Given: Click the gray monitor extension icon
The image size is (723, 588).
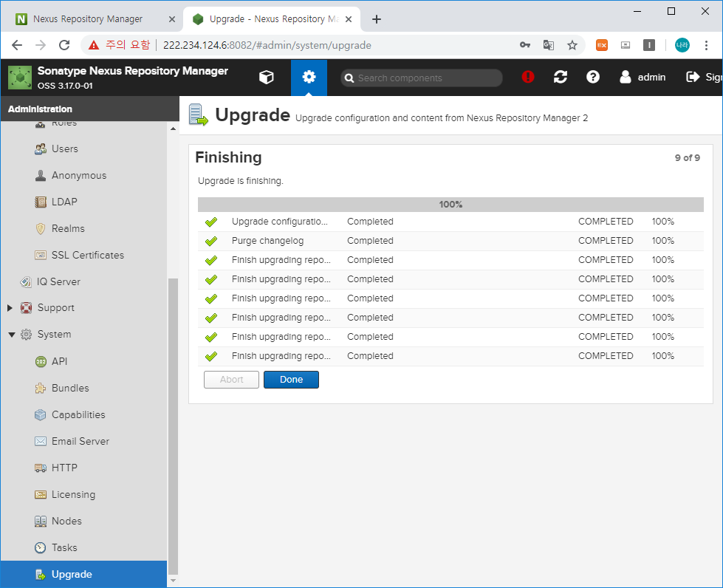Looking at the screenshot, I should point(626,45).
